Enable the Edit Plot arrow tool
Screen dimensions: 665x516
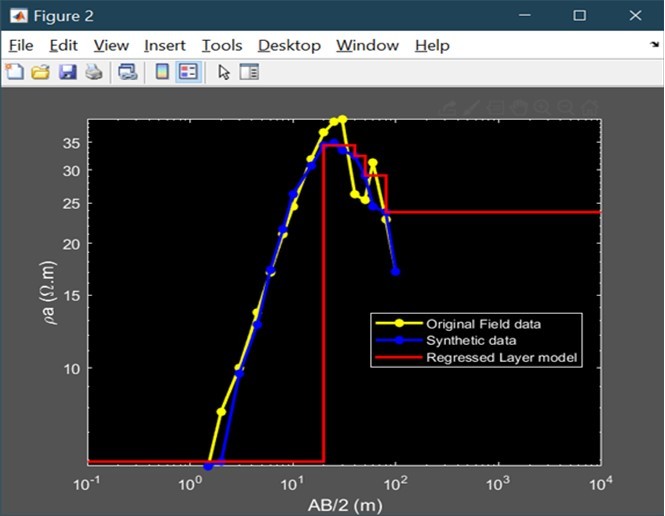click(x=224, y=72)
